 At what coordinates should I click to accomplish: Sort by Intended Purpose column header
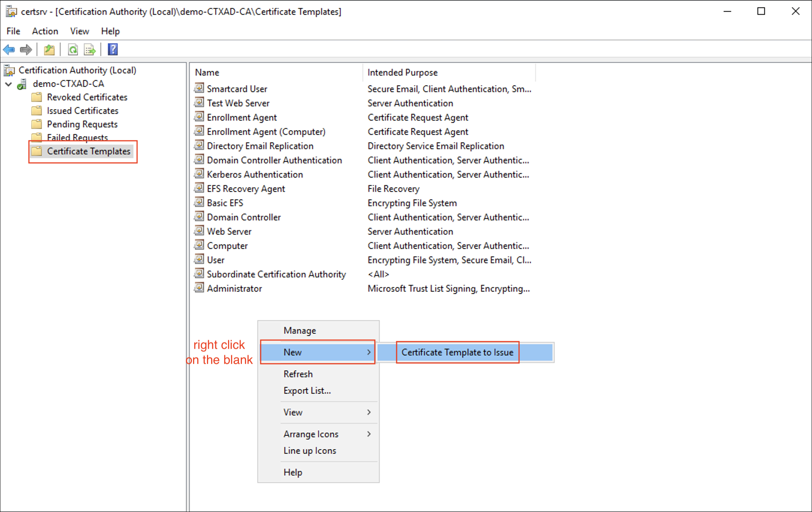coord(402,72)
